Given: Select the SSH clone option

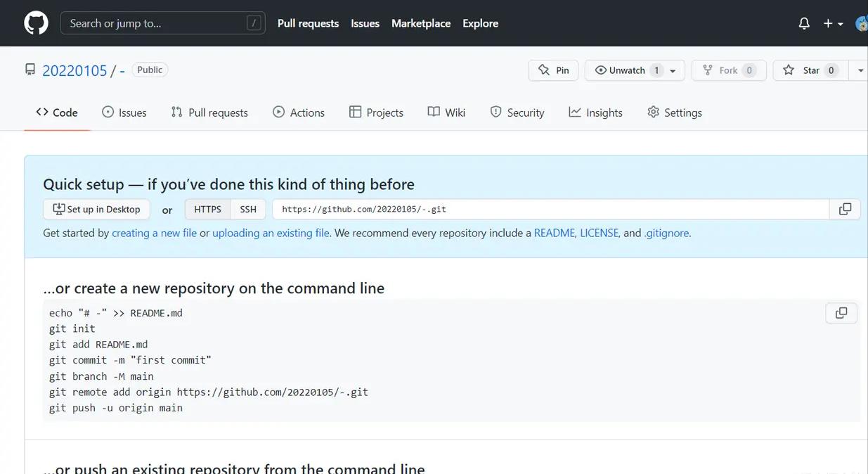Looking at the screenshot, I should point(248,209).
